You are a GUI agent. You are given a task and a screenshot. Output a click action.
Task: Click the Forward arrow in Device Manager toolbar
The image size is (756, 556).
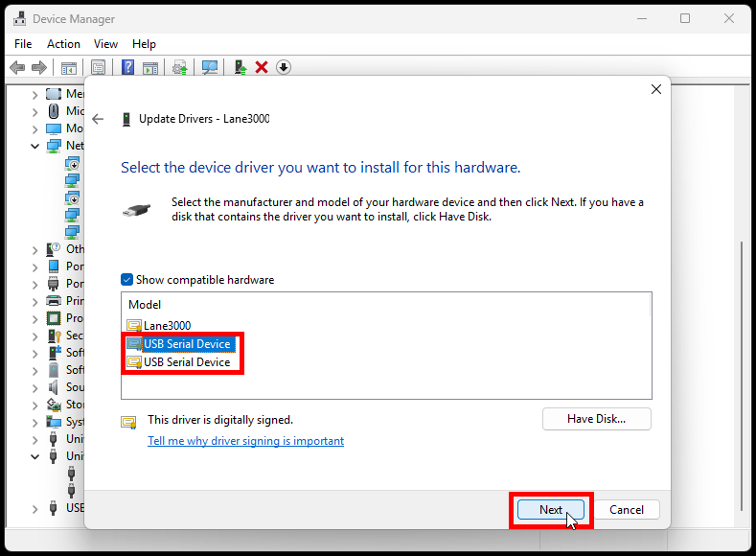pos(39,67)
